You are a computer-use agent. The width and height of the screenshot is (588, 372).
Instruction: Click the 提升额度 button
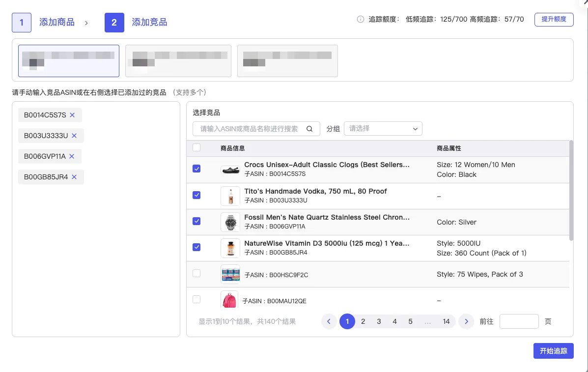click(x=554, y=20)
